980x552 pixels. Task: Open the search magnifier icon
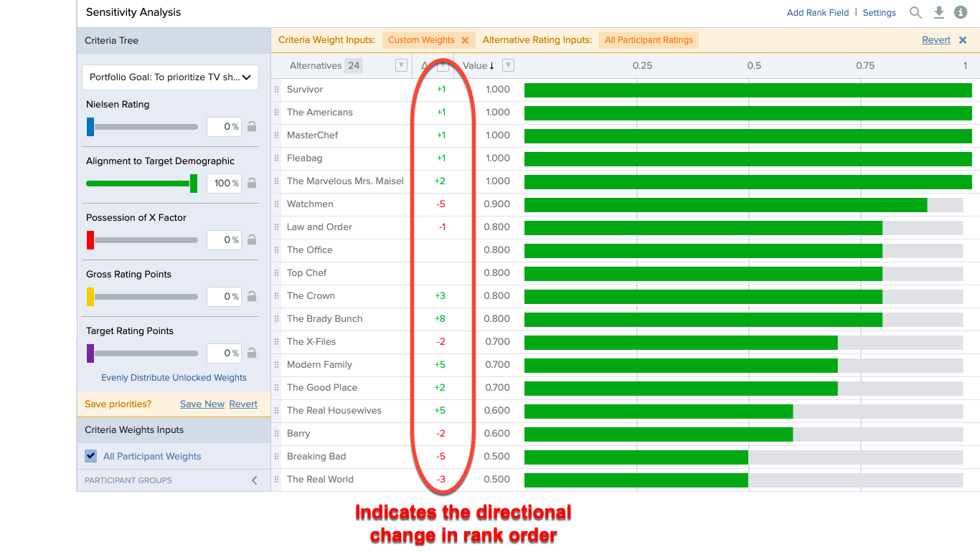click(915, 12)
